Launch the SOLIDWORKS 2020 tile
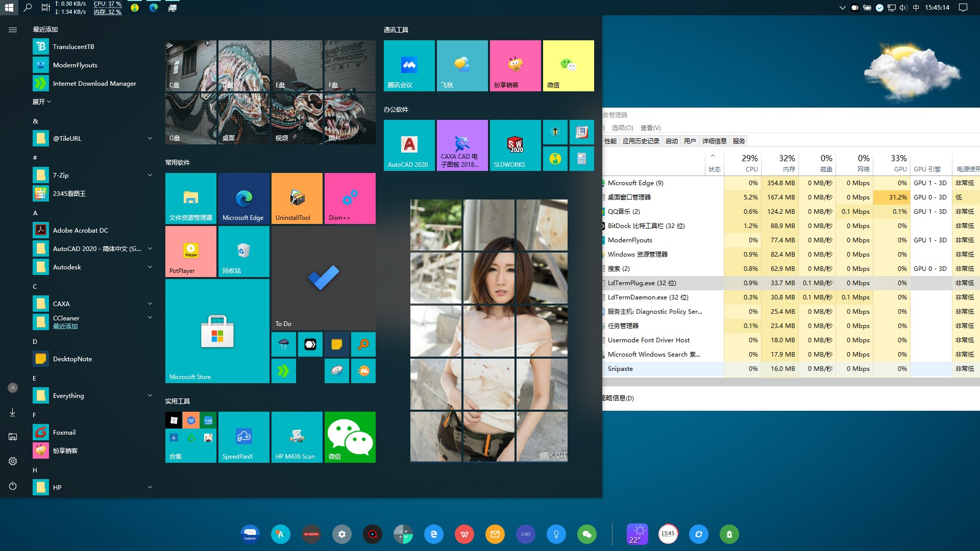The width and height of the screenshot is (980, 551). [x=514, y=145]
